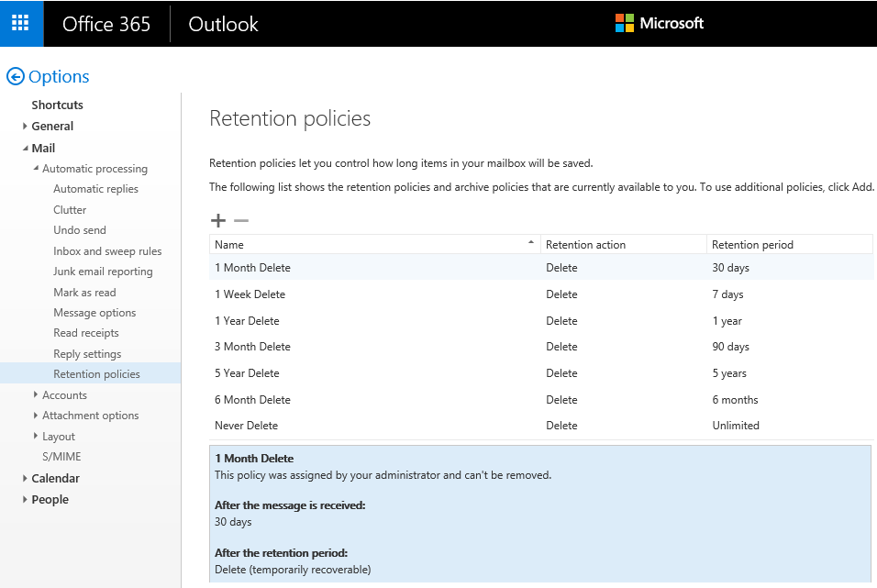Screen dimensions: 877x588
Task: Open the Shortcuts options page
Action: point(57,105)
